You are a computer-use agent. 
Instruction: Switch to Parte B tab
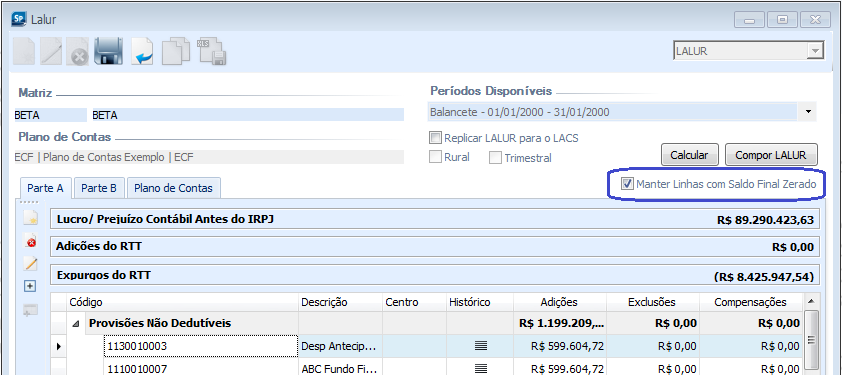[99, 188]
